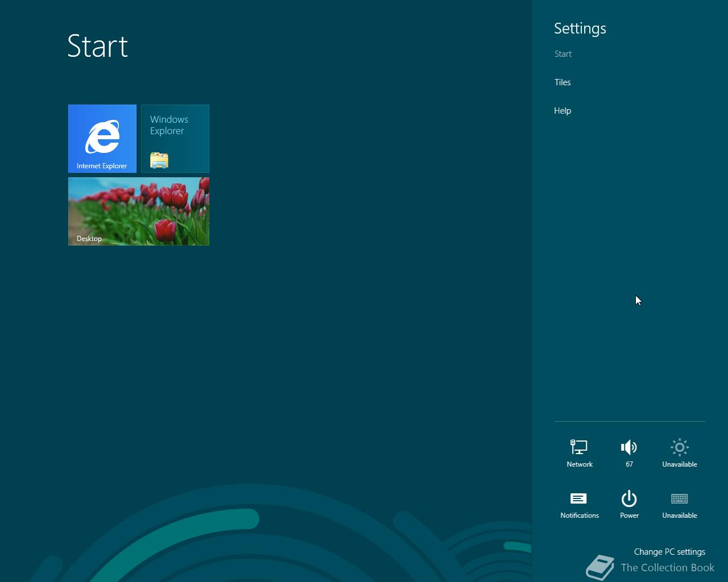Expand the Network connections flyout

click(x=579, y=452)
